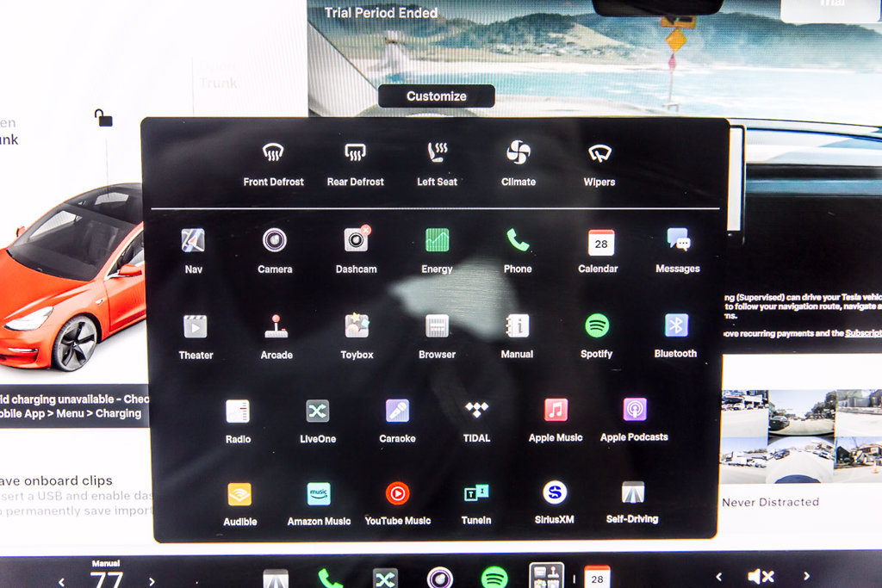Screen dimensions: 882x588
Task: Click the Customize button
Action: [x=437, y=96]
